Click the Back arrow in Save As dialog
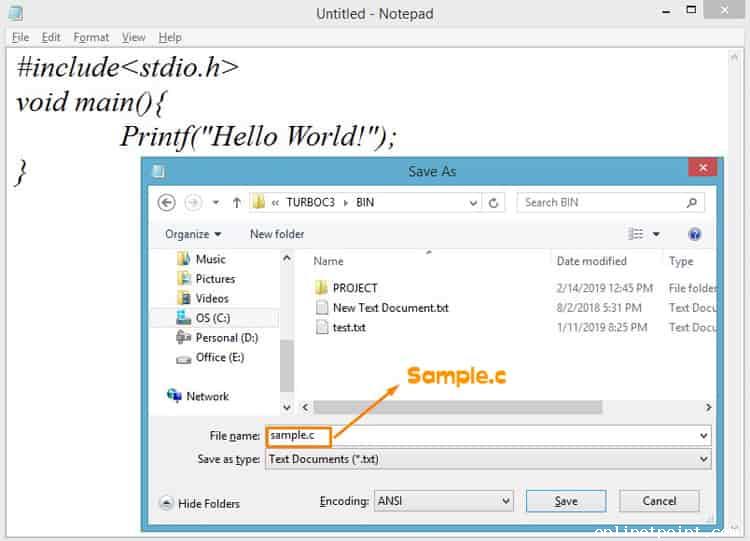The width and height of the screenshot is (750, 541). [166, 203]
